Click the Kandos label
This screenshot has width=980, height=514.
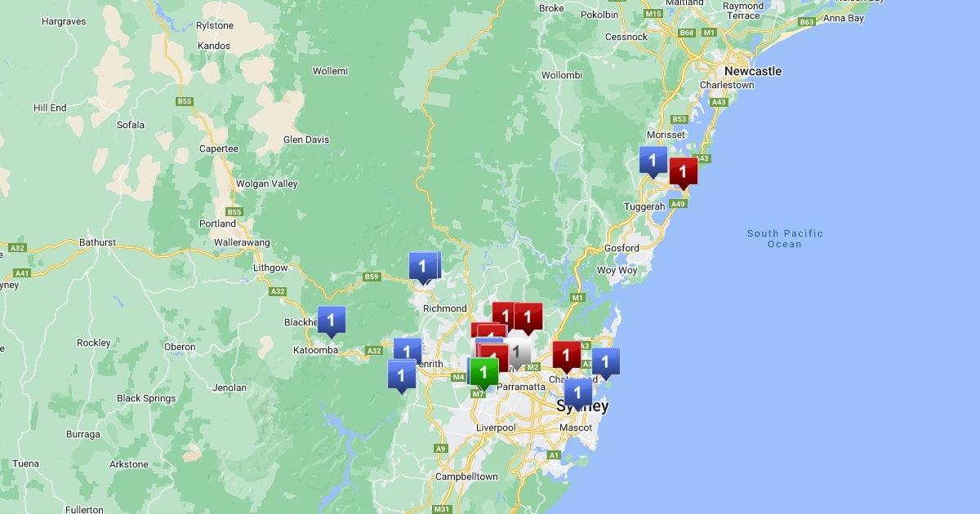(214, 46)
